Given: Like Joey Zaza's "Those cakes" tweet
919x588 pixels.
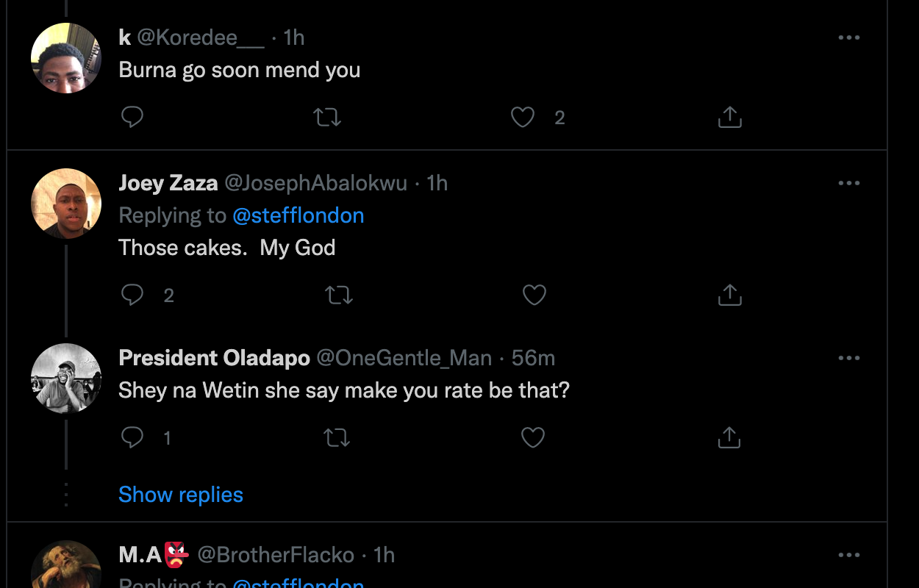Looking at the screenshot, I should (x=534, y=295).
